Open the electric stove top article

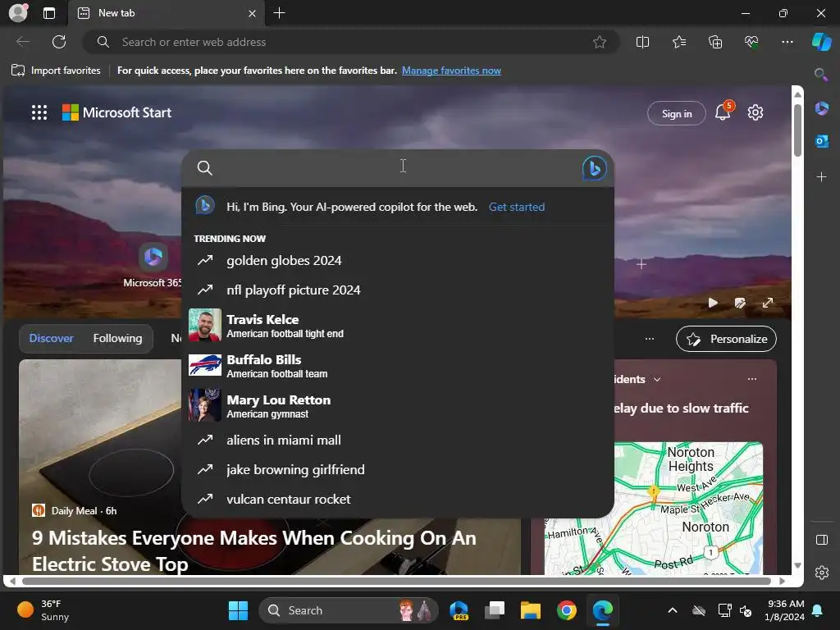pyautogui.click(x=254, y=550)
